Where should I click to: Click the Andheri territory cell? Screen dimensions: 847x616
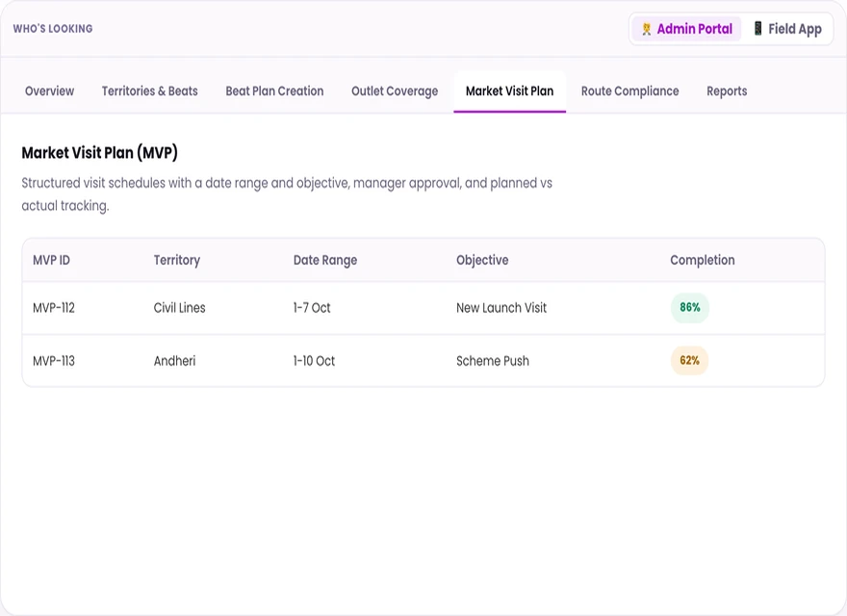174,361
